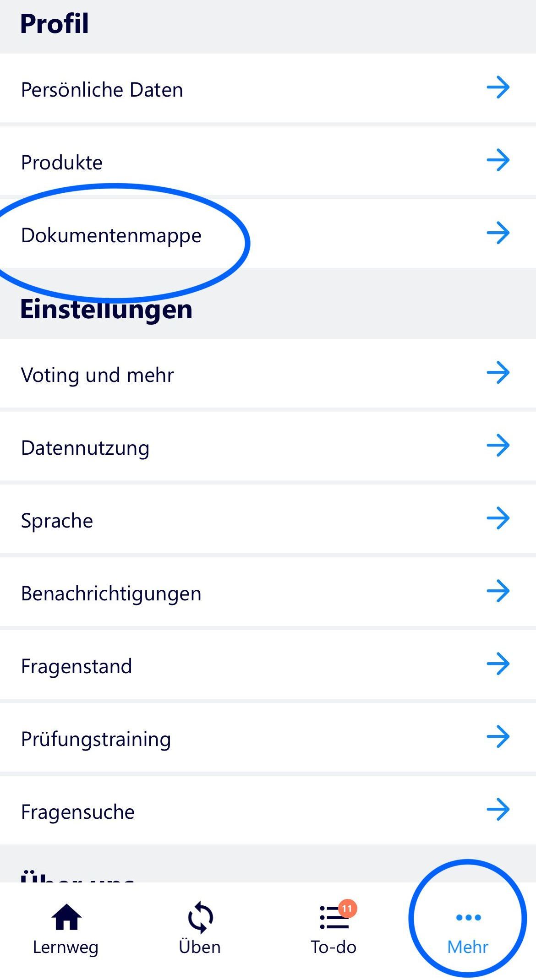Tap the Üben refresh icon
The width and height of the screenshot is (536, 980).
tap(200, 917)
